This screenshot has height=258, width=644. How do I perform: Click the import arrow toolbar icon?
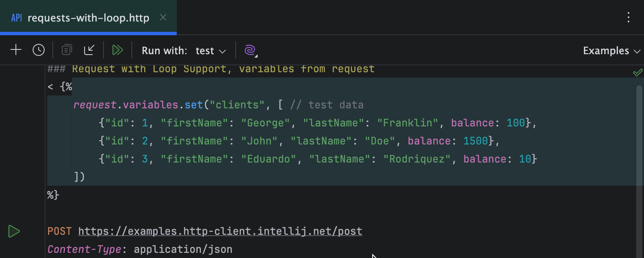[89, 50]
